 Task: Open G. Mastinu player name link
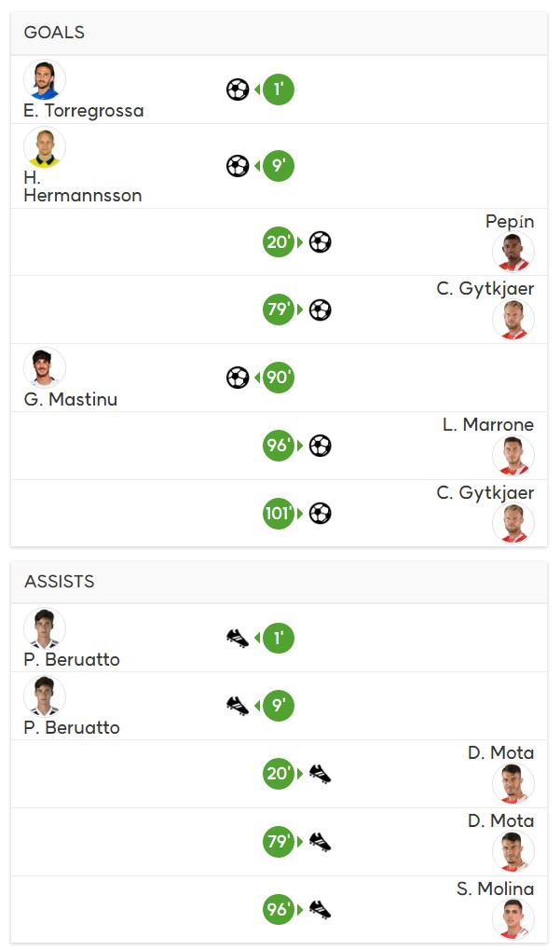click(70, 399)
